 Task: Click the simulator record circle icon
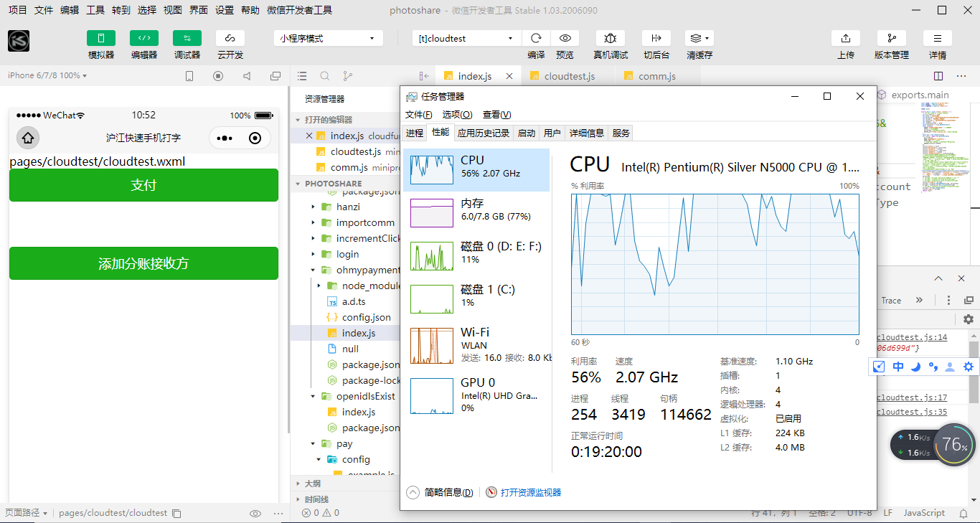(x=218, y=76)
